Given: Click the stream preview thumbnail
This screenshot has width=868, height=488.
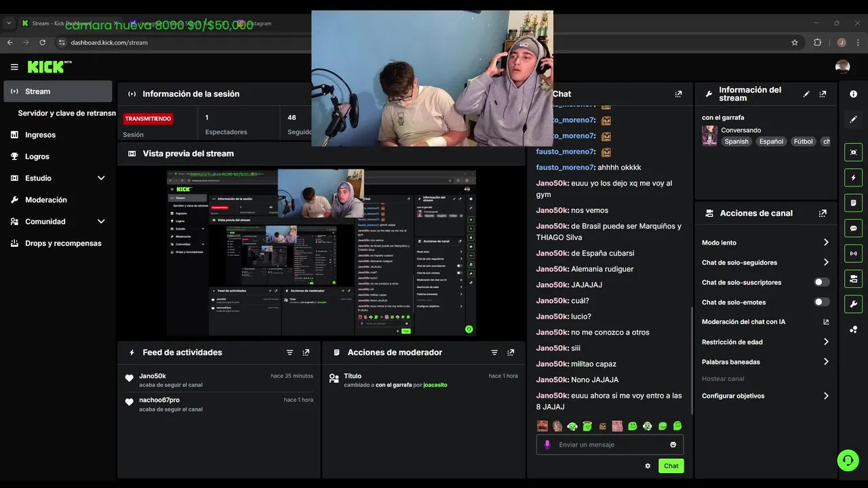Looking at the screenshot, I should tap(321, 252).
